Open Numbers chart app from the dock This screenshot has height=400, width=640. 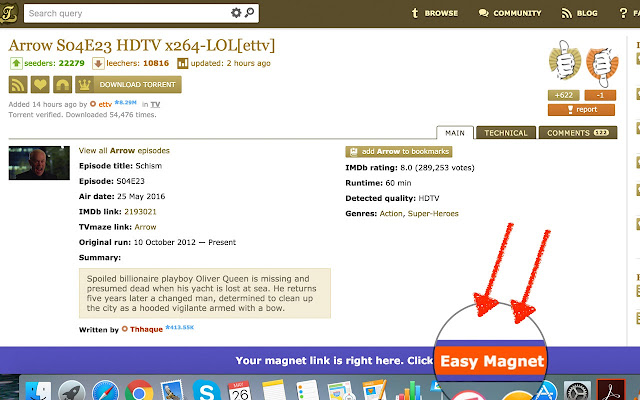coord(409,391)
